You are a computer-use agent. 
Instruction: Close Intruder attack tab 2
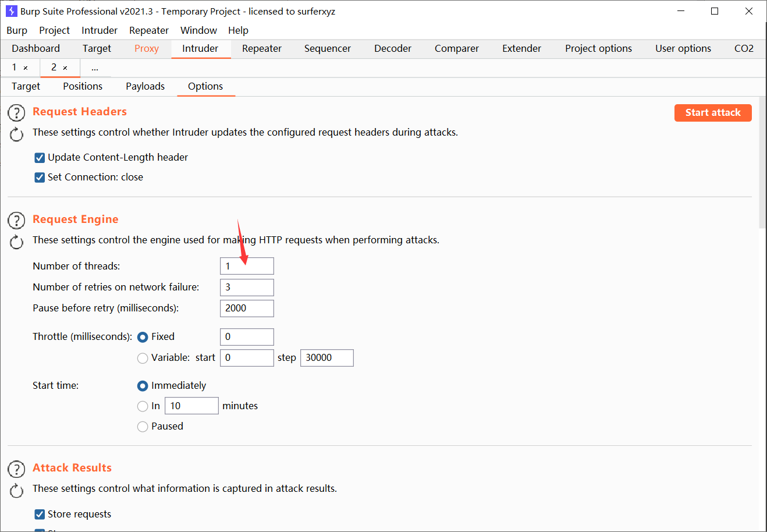click(65, 68)
